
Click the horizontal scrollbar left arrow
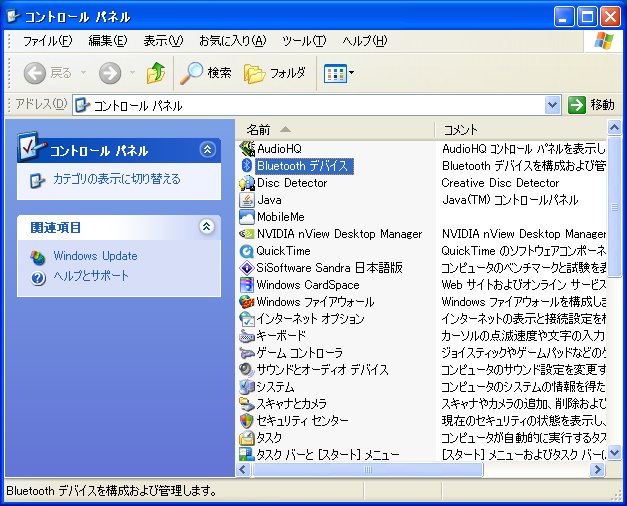pos(243,469)
